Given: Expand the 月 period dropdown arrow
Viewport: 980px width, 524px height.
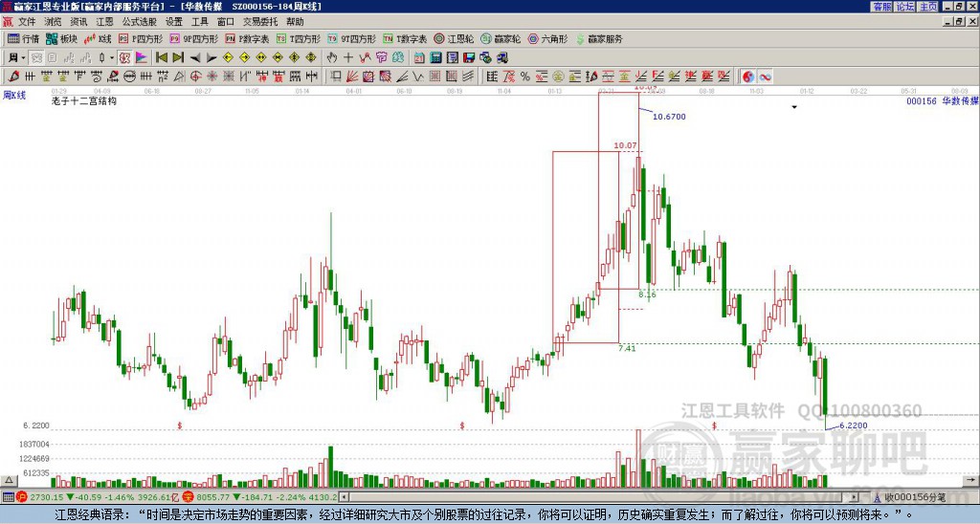Looking at the screenshot, I should tap(24, 58).
